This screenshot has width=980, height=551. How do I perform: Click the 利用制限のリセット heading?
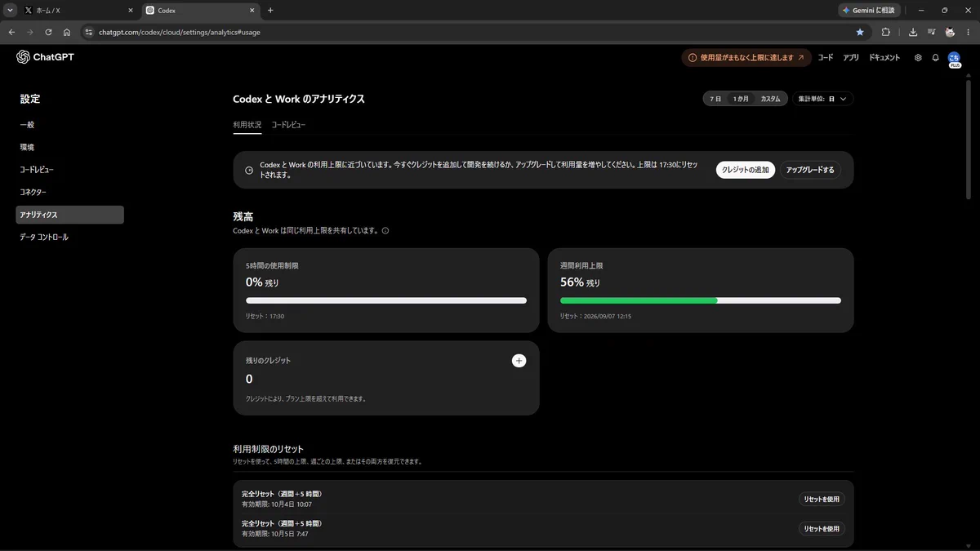(268, 449)
